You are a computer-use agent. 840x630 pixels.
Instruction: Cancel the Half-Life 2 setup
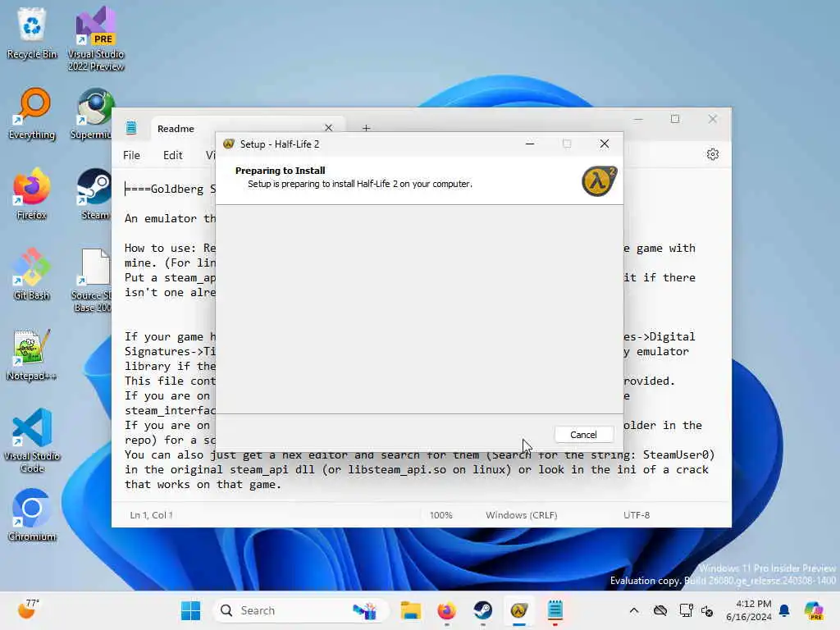[x=583, y=435]
